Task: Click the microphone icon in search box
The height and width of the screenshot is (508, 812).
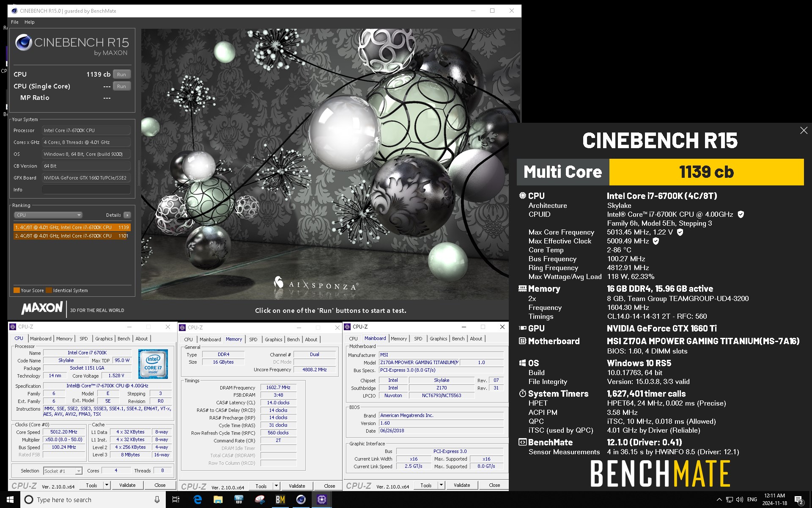Action: point(157,500)
